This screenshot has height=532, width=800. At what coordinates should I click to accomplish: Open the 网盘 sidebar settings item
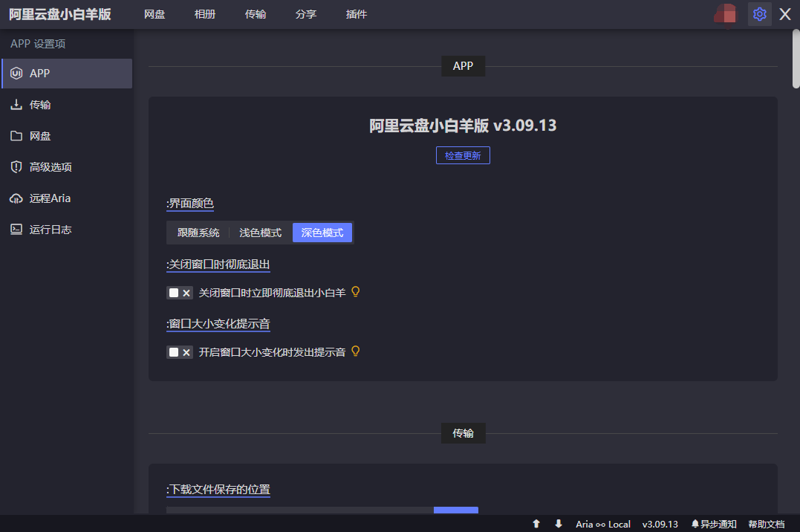tap(67, 136)
